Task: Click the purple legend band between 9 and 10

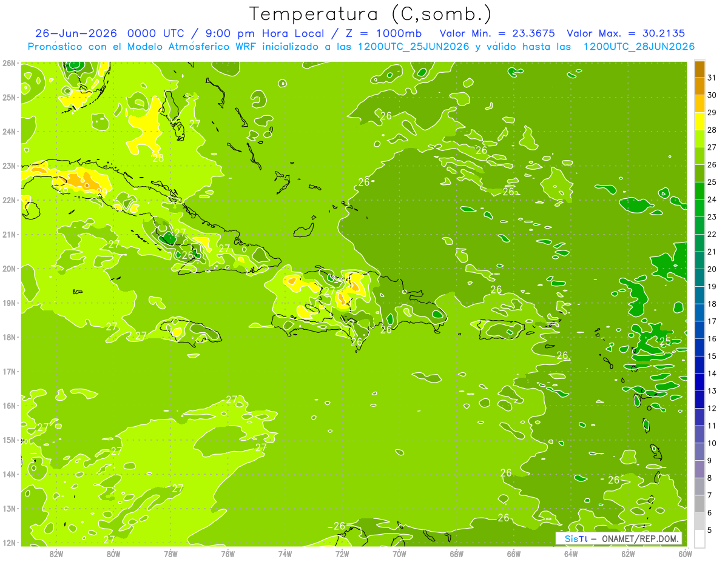Action: (699, 452)
